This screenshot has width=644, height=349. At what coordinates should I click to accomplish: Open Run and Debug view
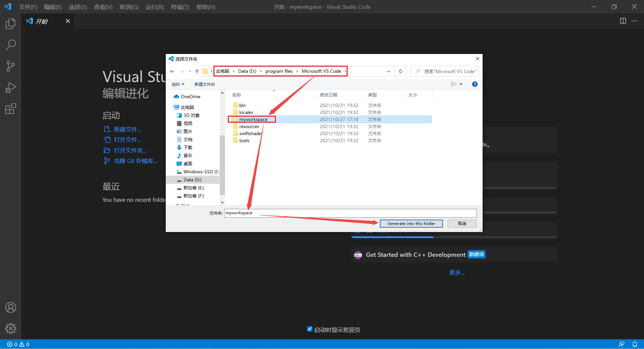tap(10, 88)
